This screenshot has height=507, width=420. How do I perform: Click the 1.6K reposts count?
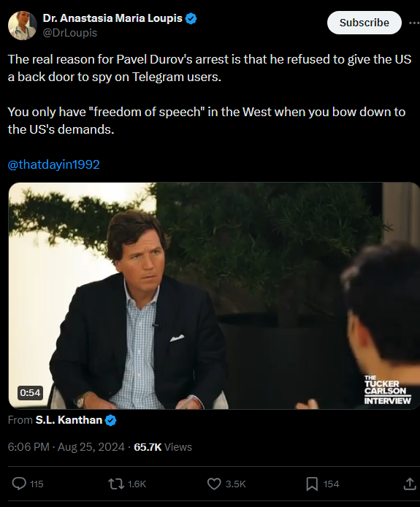point(137,484)
